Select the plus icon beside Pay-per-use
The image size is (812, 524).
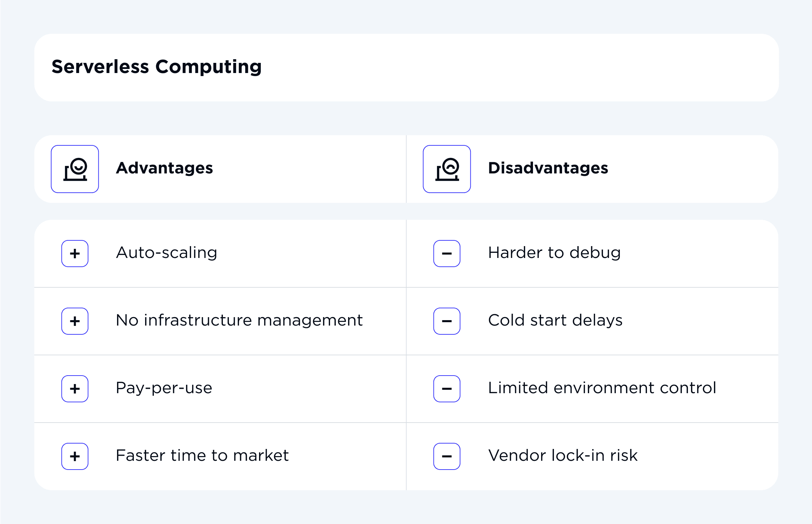(75, 388)
